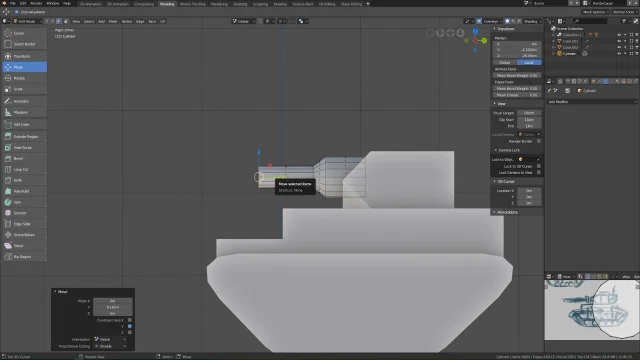The width and height of the screenshot is (640, 360).
Task: Select the Inset Faces tool
Action: pos(24,148)
